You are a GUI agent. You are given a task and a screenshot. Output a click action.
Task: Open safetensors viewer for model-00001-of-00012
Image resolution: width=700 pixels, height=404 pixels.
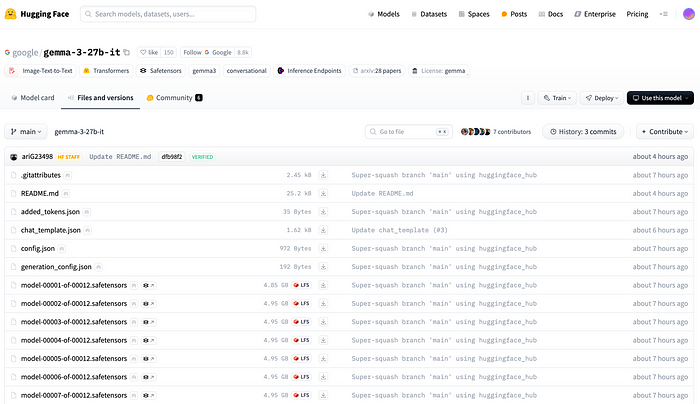149,285
